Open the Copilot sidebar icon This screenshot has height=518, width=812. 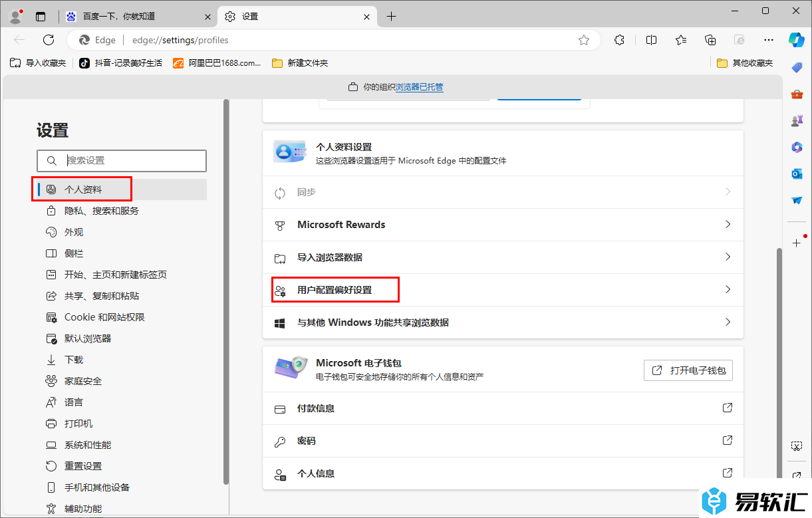797,40
